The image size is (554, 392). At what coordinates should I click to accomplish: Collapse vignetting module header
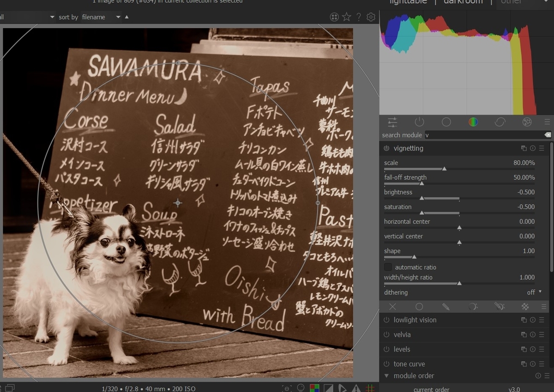click(409, 148)
